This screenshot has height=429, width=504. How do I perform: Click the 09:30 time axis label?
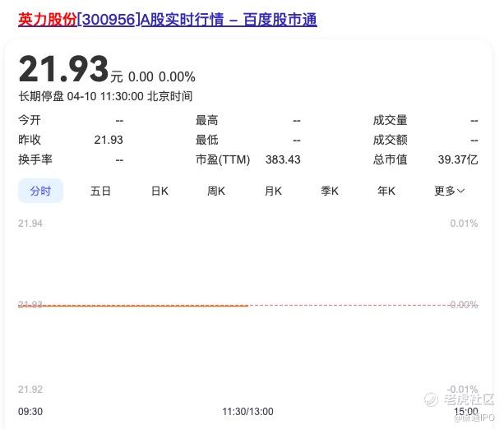[30, 411]
